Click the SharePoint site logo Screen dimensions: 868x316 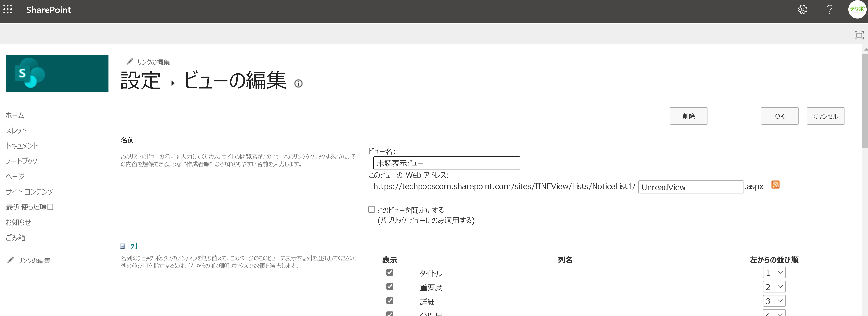(57, 73)
